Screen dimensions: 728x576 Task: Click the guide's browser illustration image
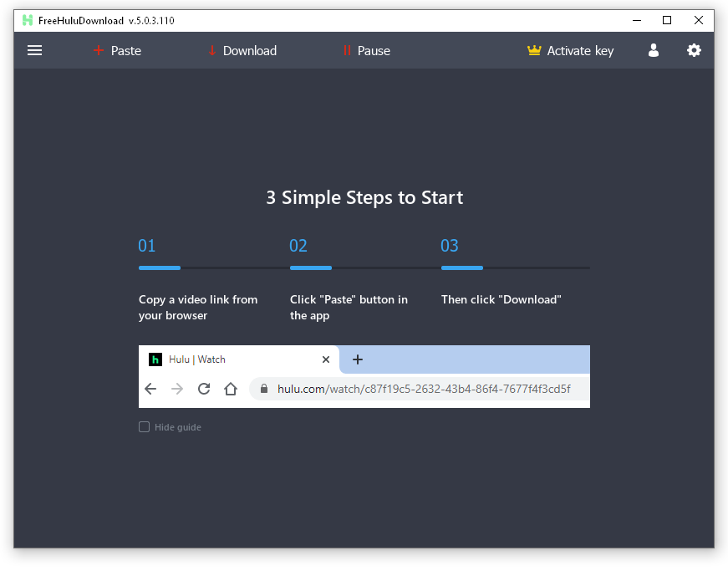(364, 376)
